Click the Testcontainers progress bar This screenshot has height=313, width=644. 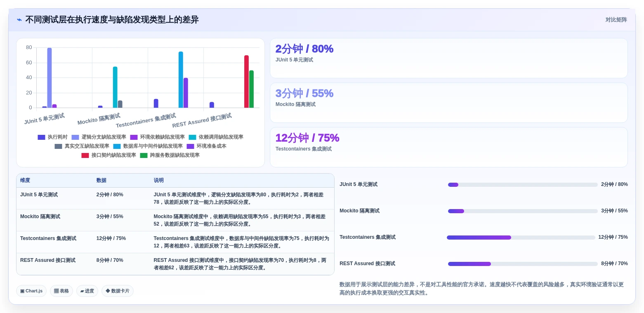[x=521, y=238]
